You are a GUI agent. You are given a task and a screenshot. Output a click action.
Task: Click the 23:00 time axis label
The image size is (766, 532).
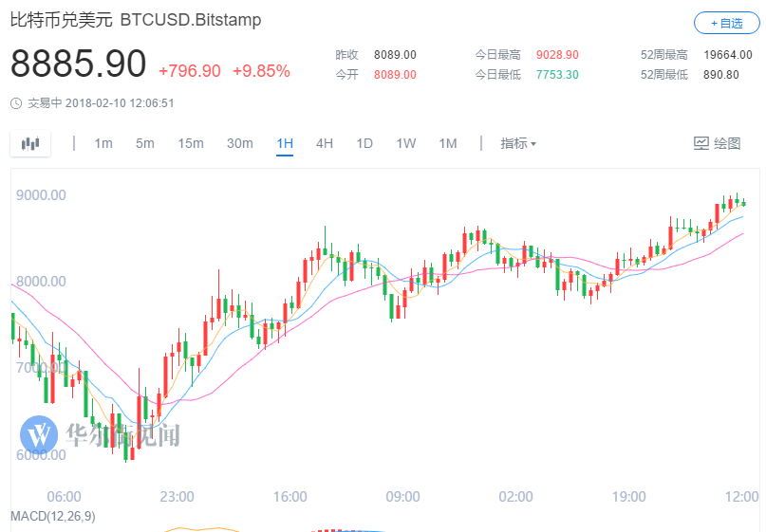pyautogui.click(x=177, y=497)
